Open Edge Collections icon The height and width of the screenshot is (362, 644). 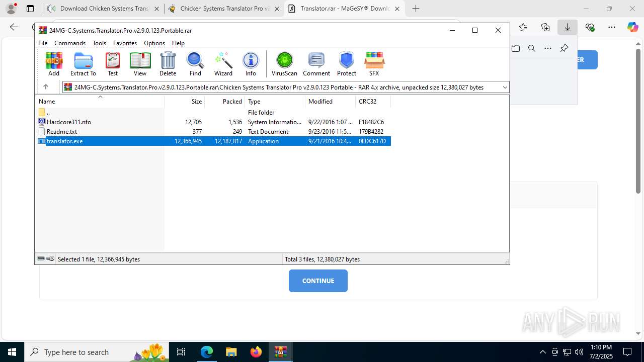[x=545, y=27]
